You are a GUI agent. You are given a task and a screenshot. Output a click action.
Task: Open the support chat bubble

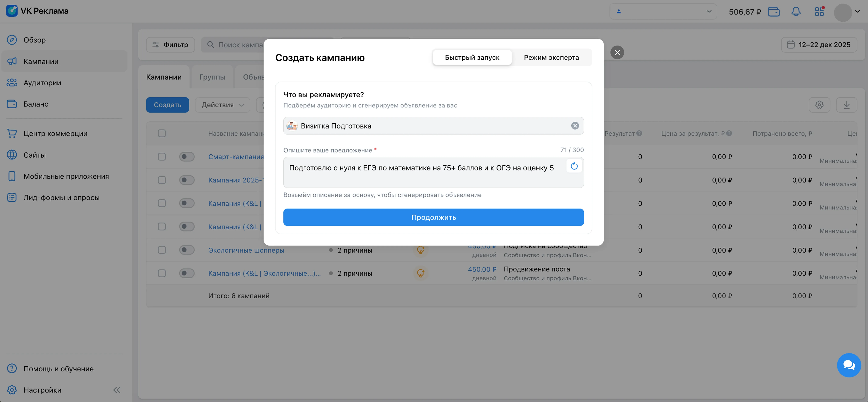pos(849,365)
